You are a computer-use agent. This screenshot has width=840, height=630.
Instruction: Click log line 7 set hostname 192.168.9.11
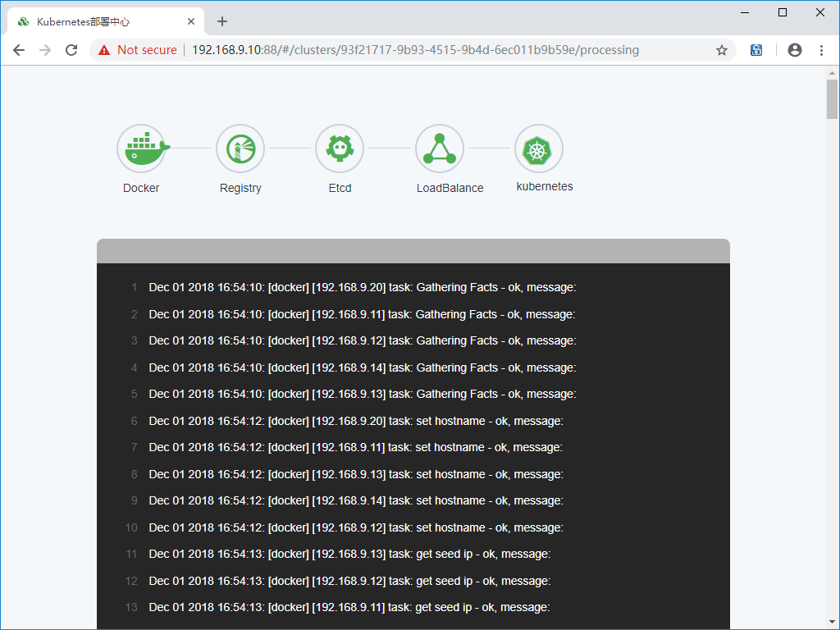tap(355, 447)
